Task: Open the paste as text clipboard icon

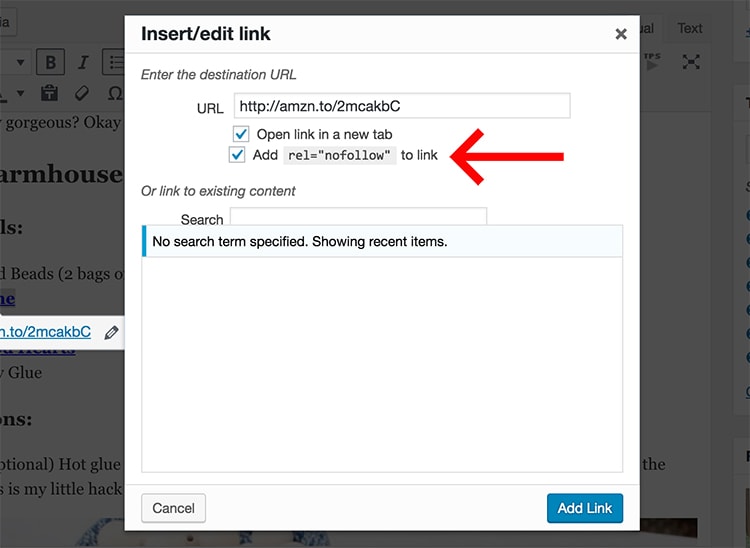Action: (49, 93)
